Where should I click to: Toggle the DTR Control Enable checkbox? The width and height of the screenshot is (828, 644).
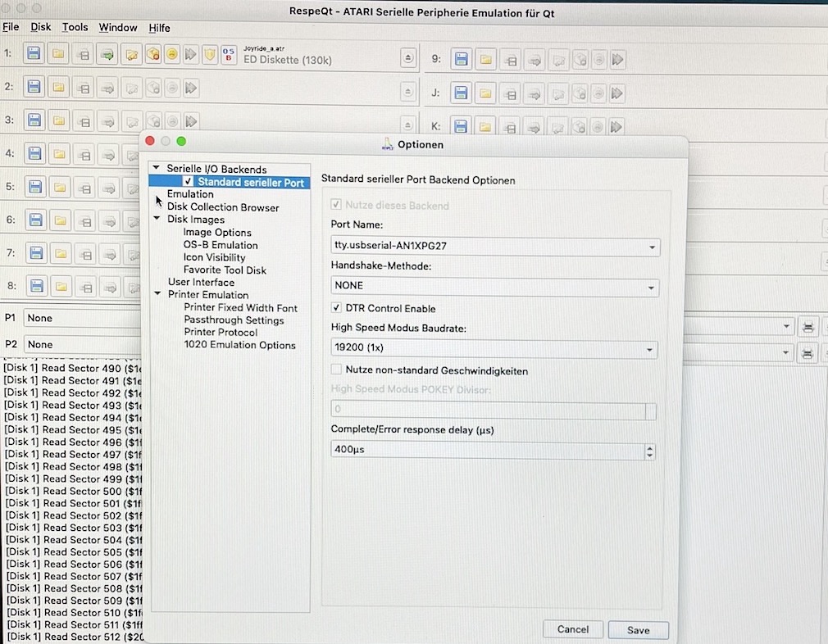[x=336, y=308]
